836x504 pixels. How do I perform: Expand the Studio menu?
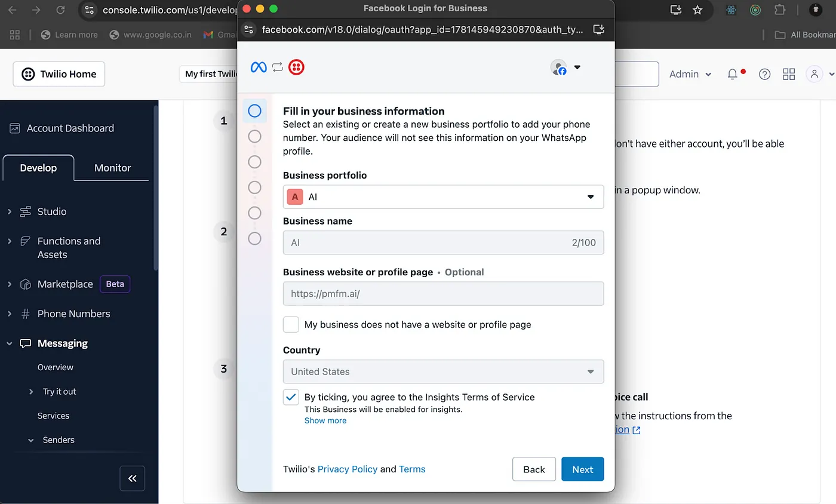pyautogui.click(x=9, y=211)
